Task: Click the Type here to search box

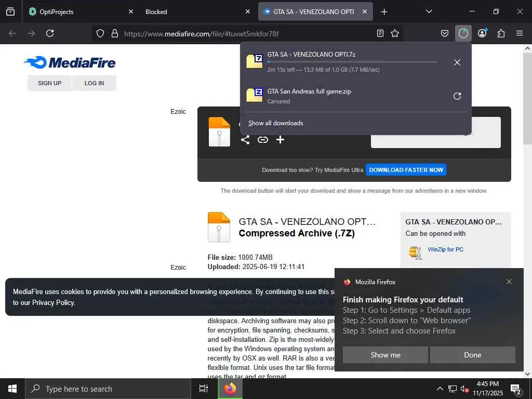Action: click(x=108, y=389)
